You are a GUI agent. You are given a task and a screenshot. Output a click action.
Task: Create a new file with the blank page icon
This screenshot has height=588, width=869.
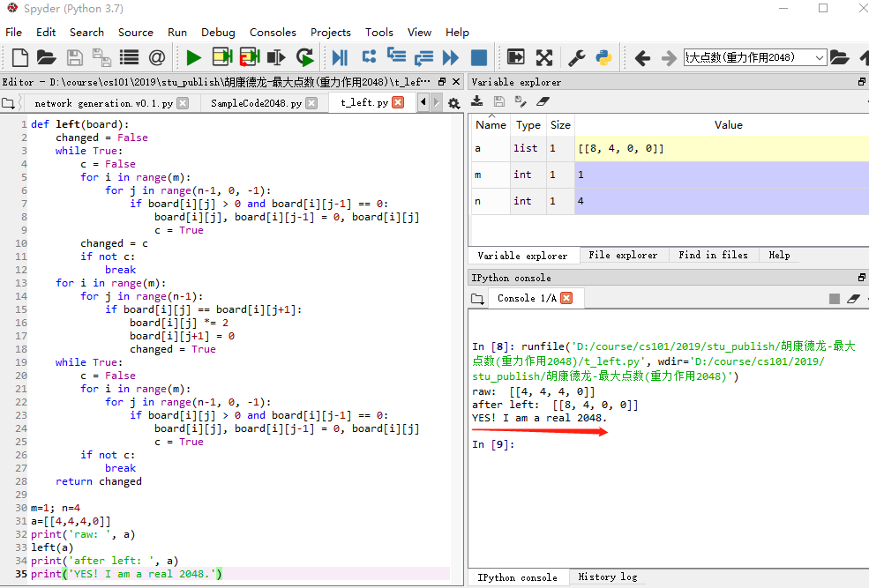point(20,57)
